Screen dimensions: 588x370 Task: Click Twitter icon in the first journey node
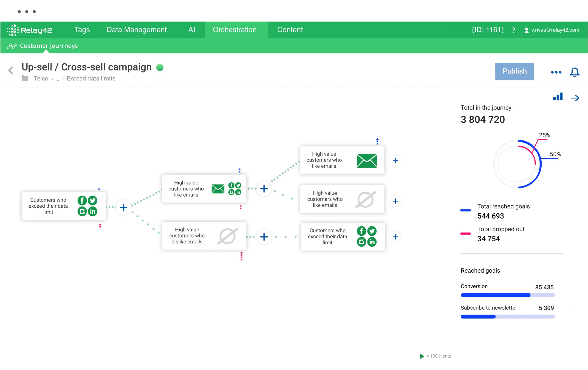pos(93,201)
